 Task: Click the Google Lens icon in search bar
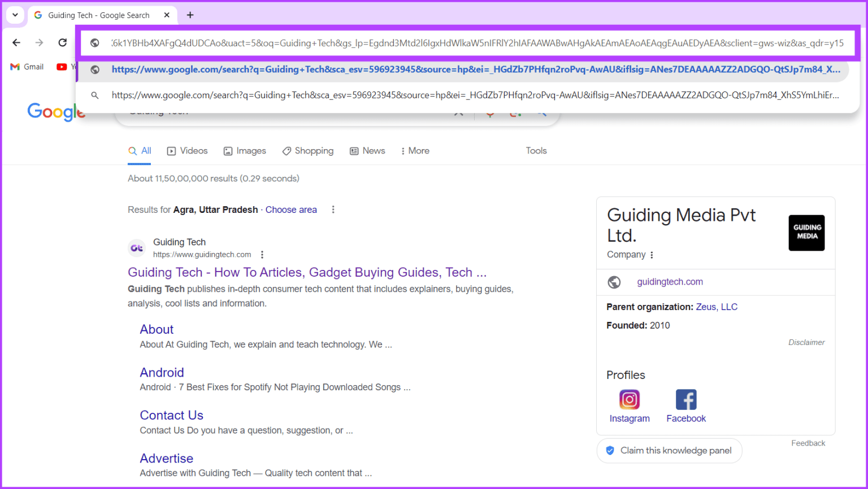tap(515, 111)
